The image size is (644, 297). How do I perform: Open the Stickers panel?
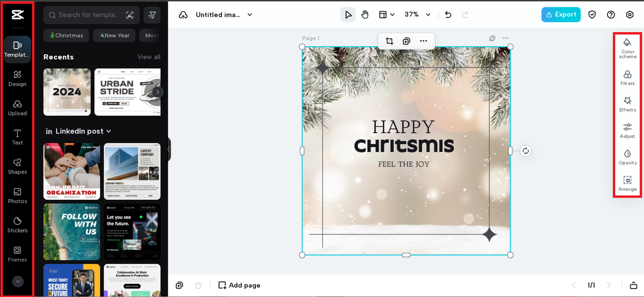click(18, 225)
